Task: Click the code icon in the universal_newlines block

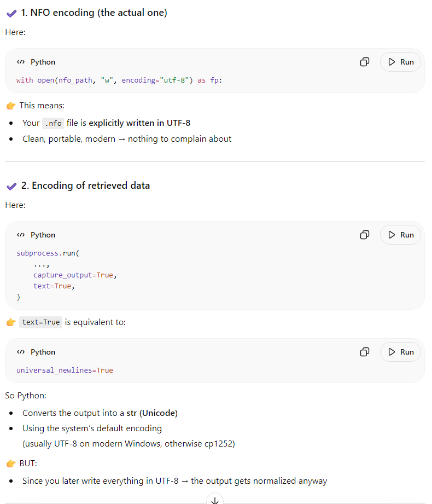Action: pos(21,352)
